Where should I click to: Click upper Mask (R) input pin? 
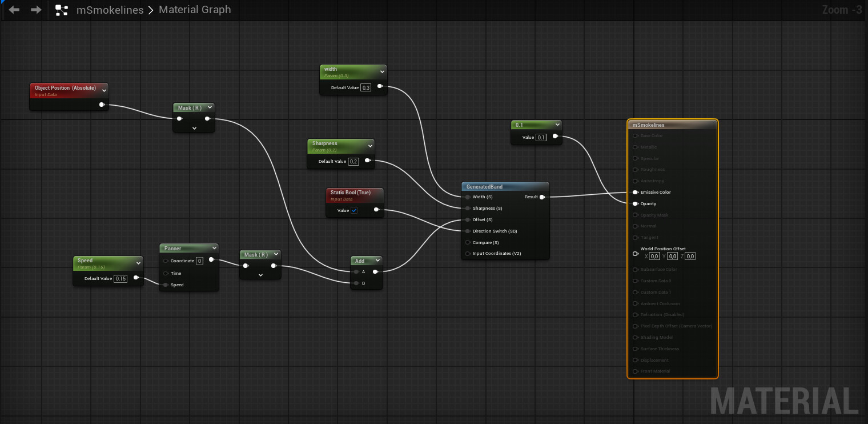point(180,119)
